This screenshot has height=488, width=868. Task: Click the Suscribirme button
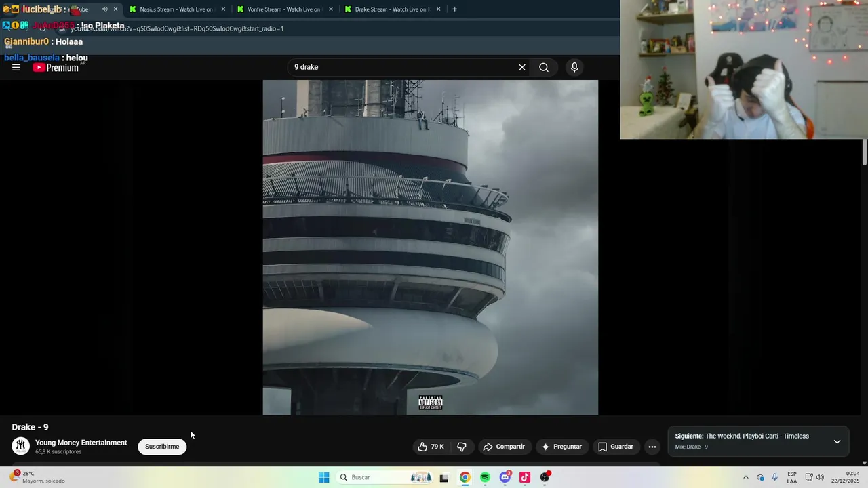pos(162,447)
